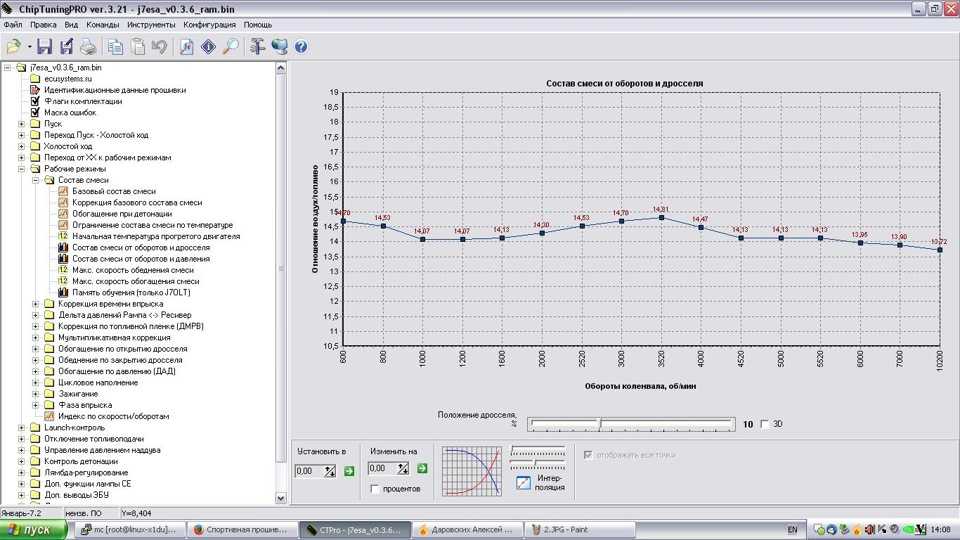Click the upper interpolation slider
The width and height of the screenshot is (960, 540).
(538, 452)
